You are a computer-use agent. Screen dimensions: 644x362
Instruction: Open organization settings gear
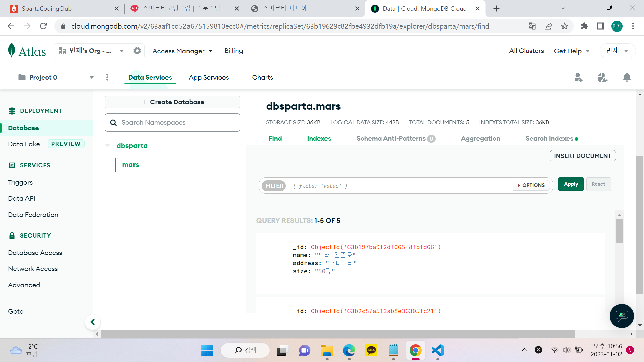(x=137, y=51)
